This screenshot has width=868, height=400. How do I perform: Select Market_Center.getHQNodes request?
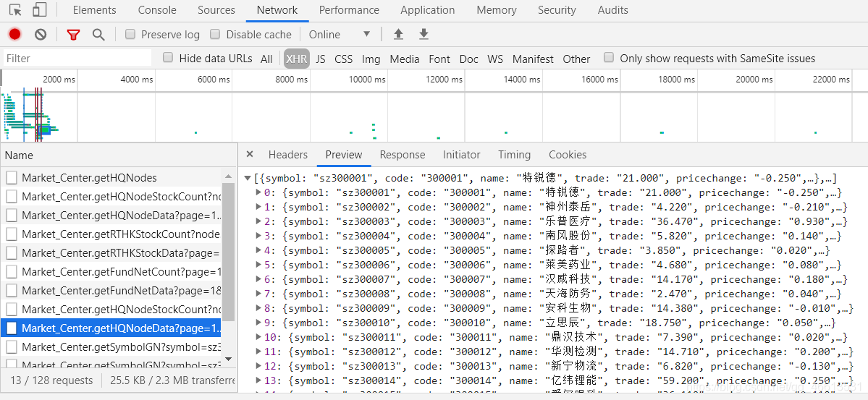111,178
